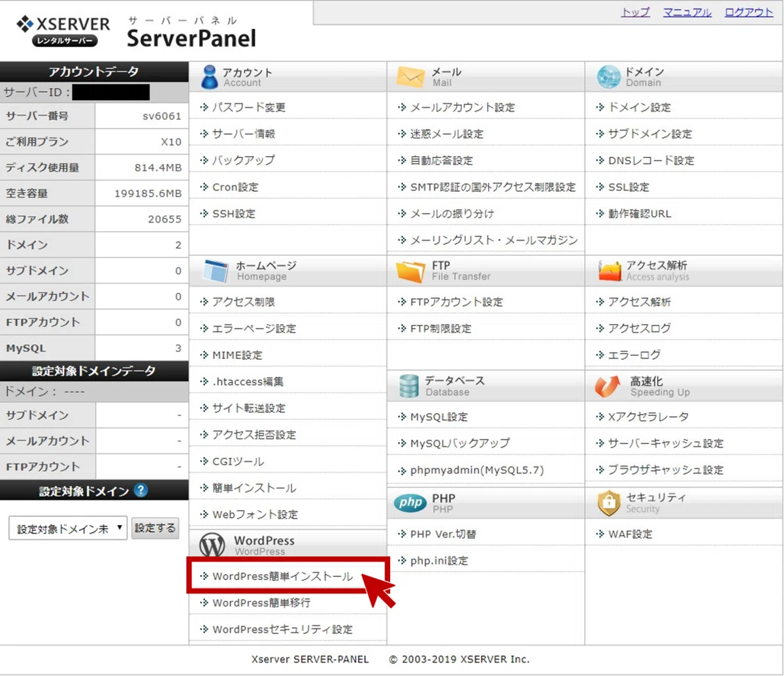The image size is (784, 676).
Task: Open Cron設定
Action: [x=235, y=187]
